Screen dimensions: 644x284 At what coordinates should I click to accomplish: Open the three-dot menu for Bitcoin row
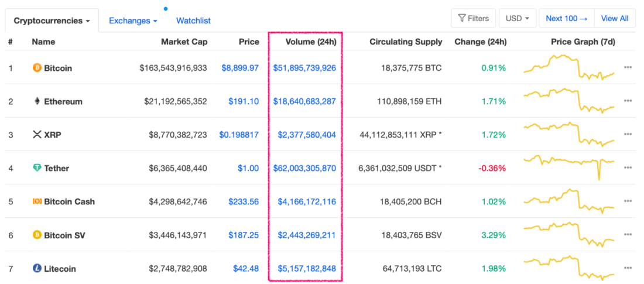[628, 68]
